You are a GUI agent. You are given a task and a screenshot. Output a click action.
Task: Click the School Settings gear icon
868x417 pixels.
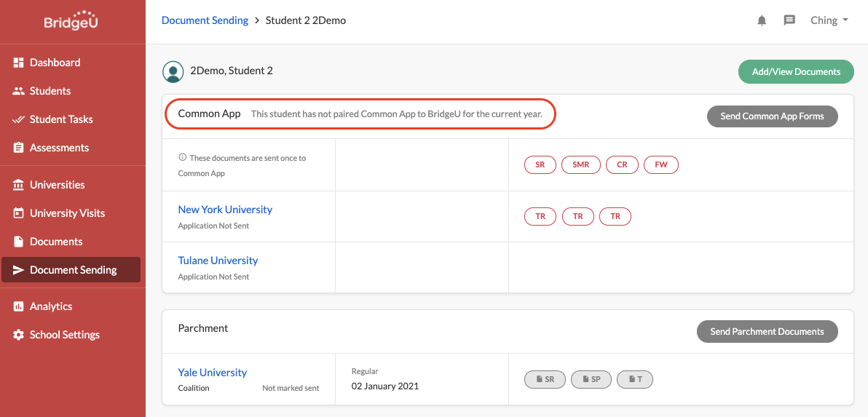point(18,335)
